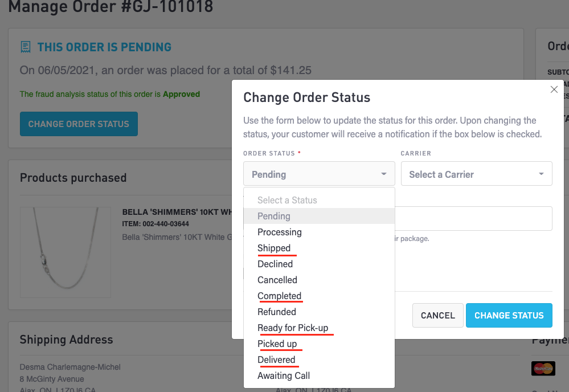Select Processing from status list

click(280, 232)
